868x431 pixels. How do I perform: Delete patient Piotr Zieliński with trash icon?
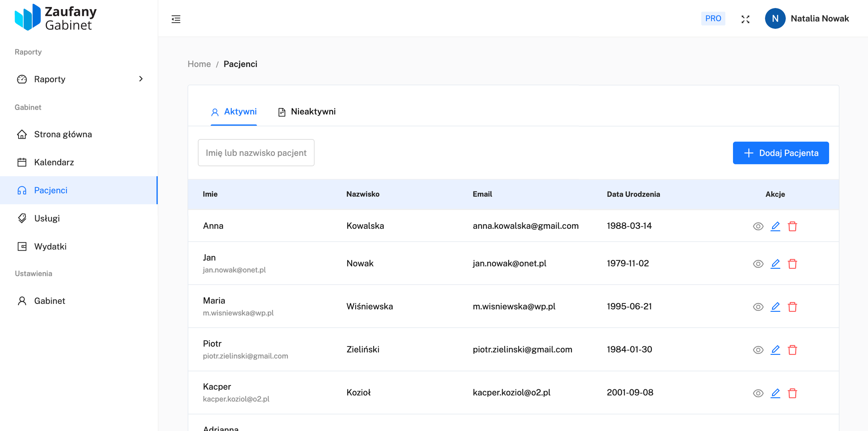[792, 350]
